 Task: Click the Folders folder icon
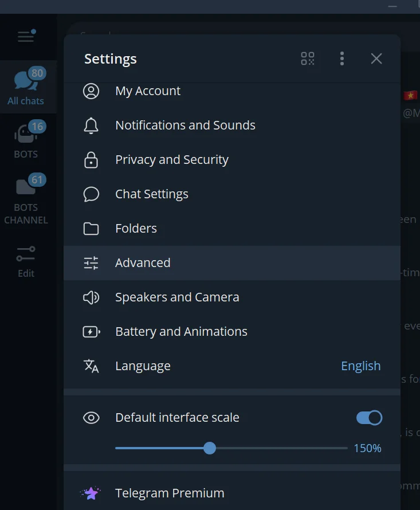coord(91,229)
